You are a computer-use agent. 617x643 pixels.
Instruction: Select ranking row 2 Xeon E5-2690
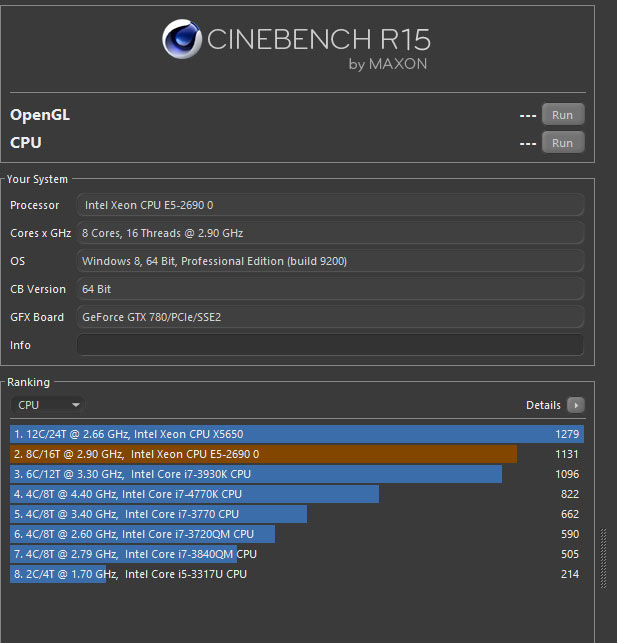point(297,454)
